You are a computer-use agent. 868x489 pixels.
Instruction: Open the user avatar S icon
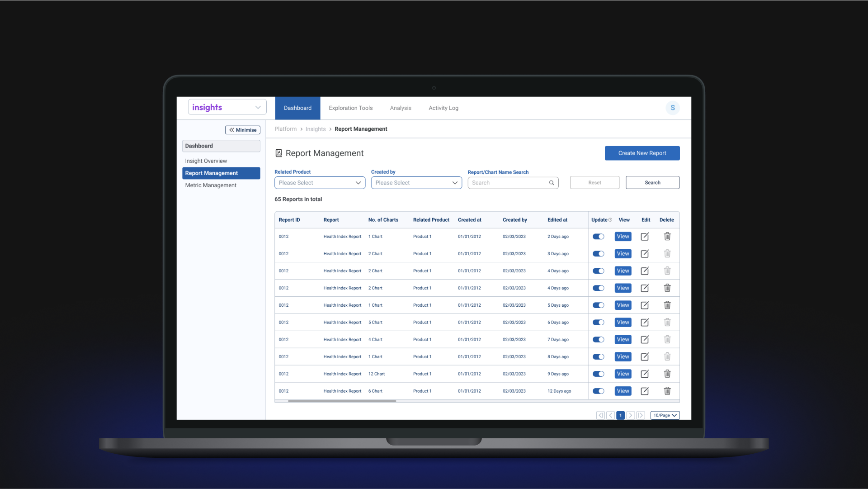(672, 108)
